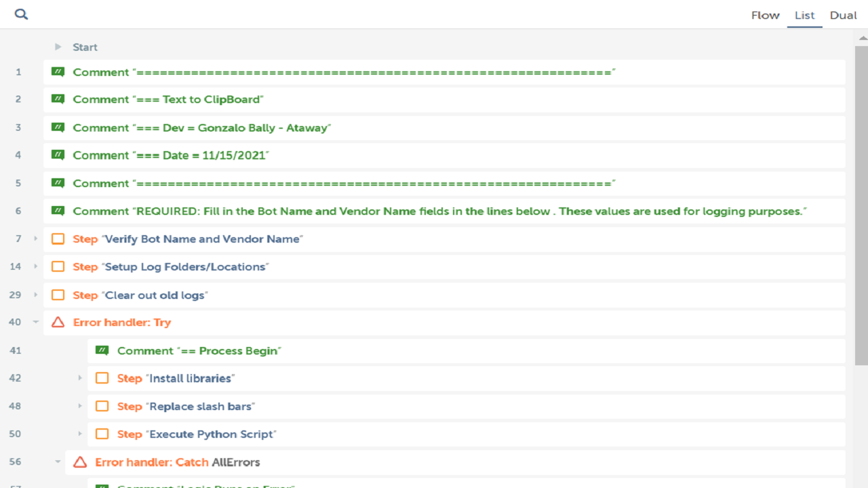Expand the 'Replace slash bars' step
The width and height of the screenshot is (868, 488).
pos(80,406)
